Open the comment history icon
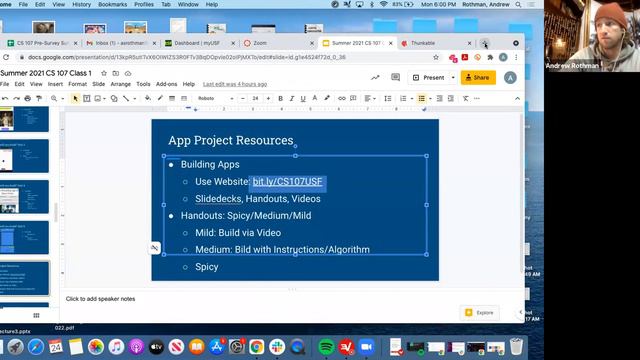Image resolution: width=640 pixels, height=360 pixels. tap(395, 77)
